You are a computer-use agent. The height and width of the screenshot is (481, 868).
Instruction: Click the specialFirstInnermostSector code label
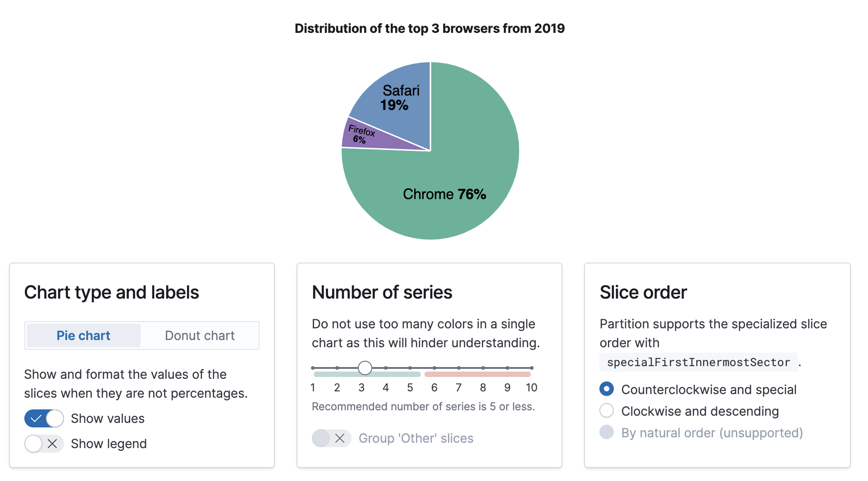[x=698, y=363]
